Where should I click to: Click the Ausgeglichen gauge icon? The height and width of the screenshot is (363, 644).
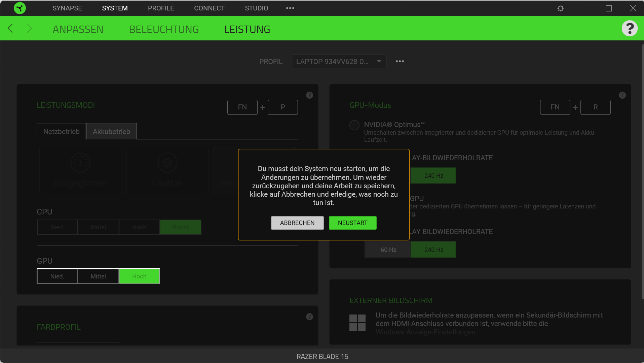click(80, 163)
